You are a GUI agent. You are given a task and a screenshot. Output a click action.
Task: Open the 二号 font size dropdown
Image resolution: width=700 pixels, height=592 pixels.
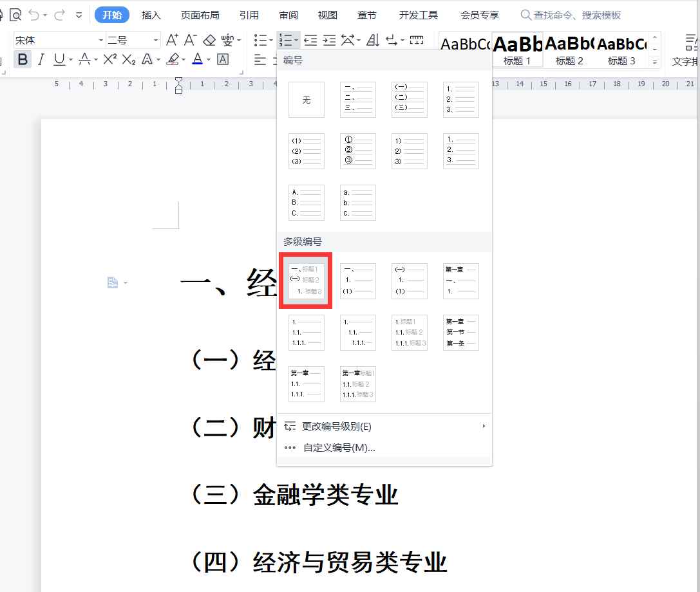[155, 40]
